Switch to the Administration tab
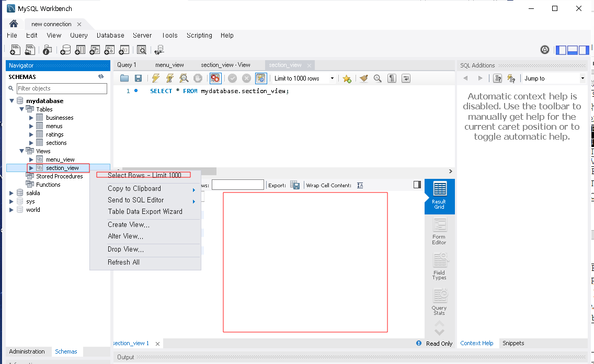 (x=27, y=351)
